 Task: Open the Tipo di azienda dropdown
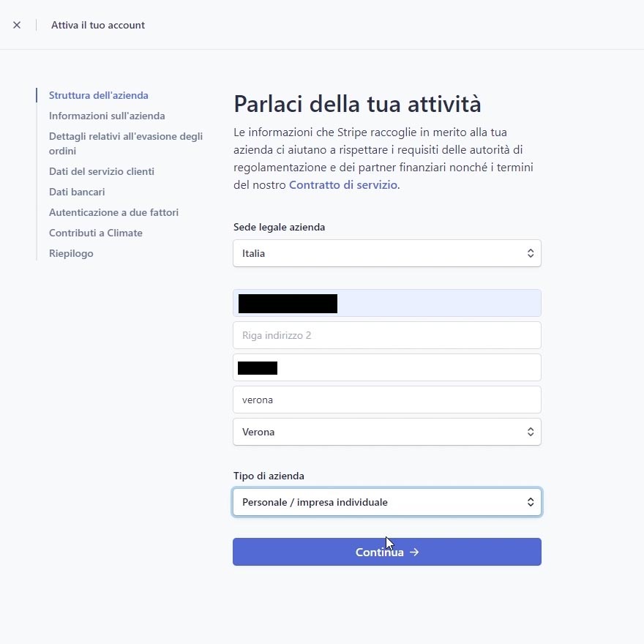pyautogui.click(x=386, y=503)
